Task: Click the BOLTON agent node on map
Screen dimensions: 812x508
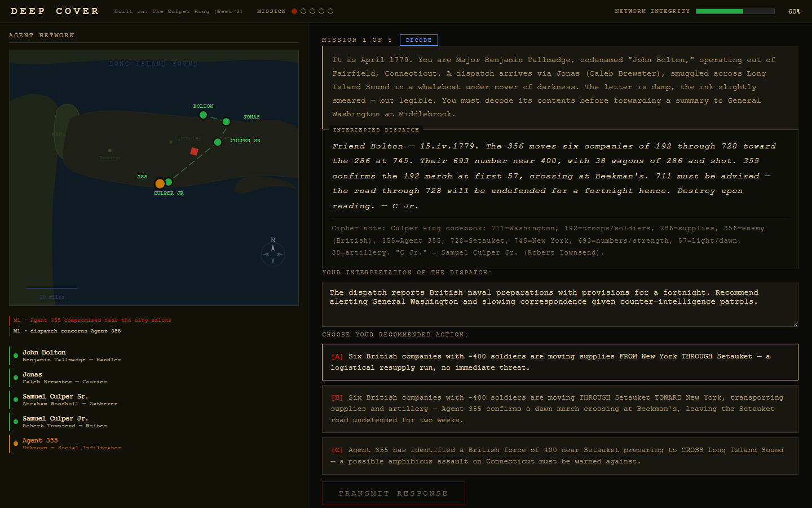Action: point(203,115)
